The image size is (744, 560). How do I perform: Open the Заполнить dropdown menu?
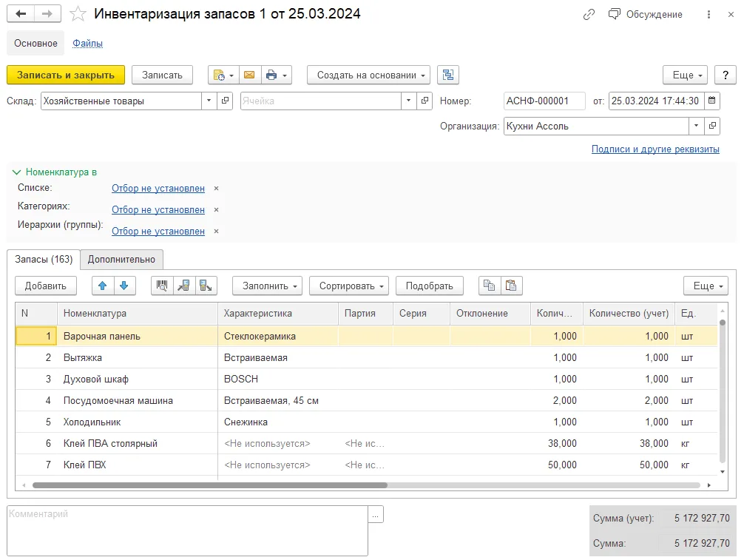point(267,286)
